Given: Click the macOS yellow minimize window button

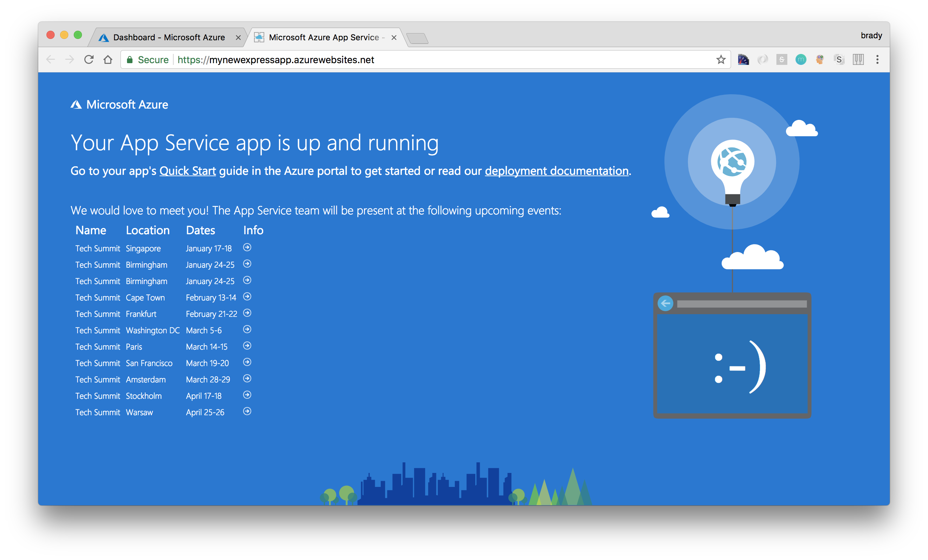Looking at the screenshot, I should click(x=65, y=35).
